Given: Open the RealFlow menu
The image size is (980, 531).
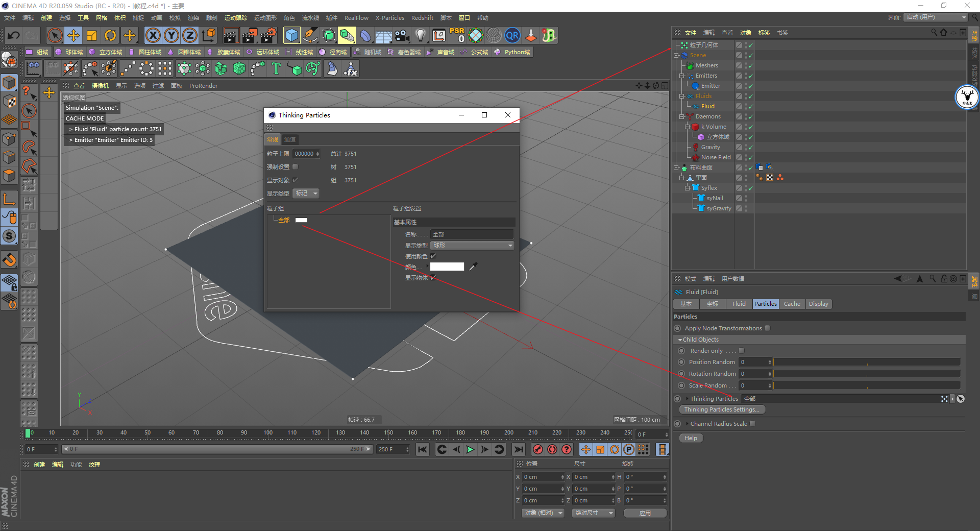Looking at the screenshot, I should click(356, 18).
